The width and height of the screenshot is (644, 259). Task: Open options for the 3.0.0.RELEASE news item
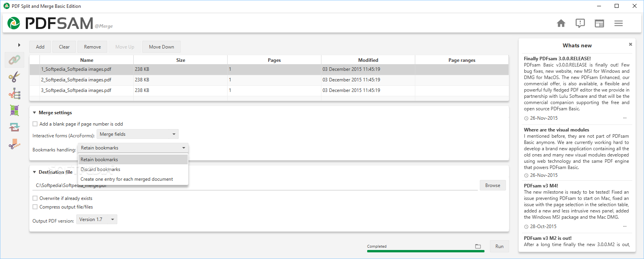click(x=625, y=118)
